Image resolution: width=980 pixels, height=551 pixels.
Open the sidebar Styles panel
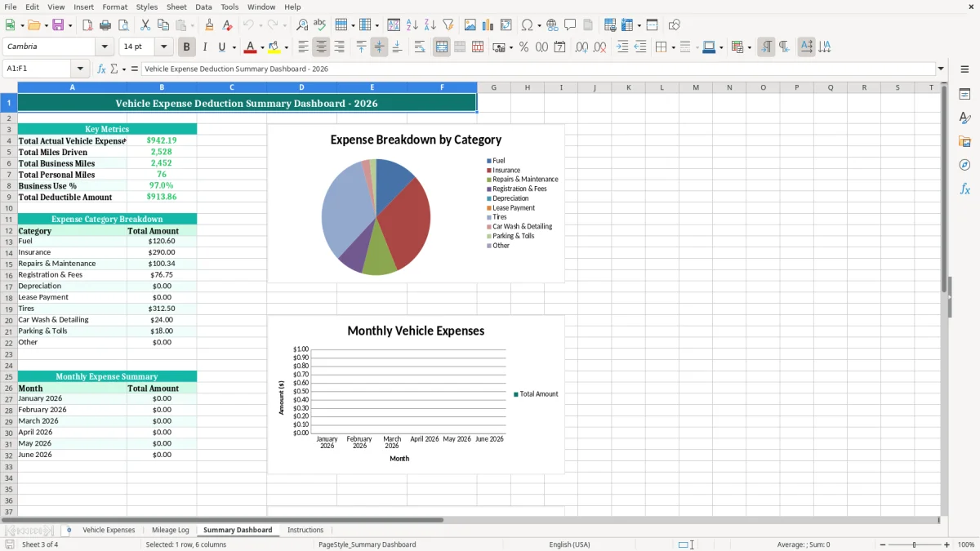pyautogui.click(x=964, y=118)
